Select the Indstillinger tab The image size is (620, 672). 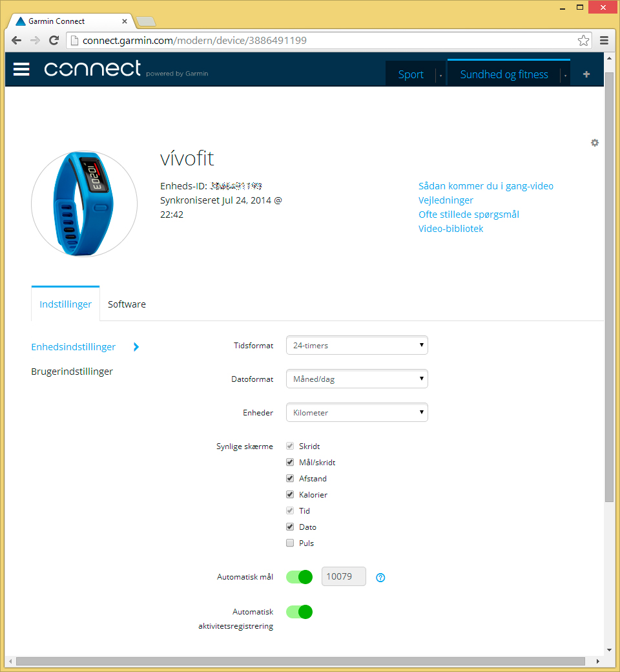(66, 304)
